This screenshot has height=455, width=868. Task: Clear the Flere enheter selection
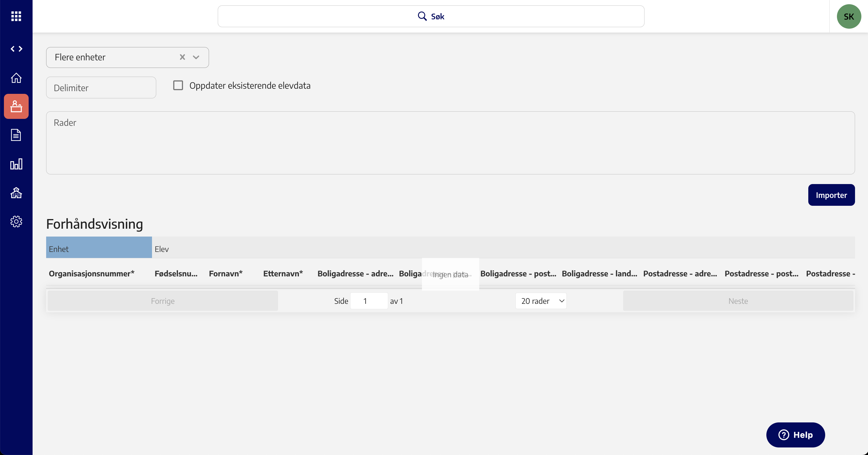point(182,57)
